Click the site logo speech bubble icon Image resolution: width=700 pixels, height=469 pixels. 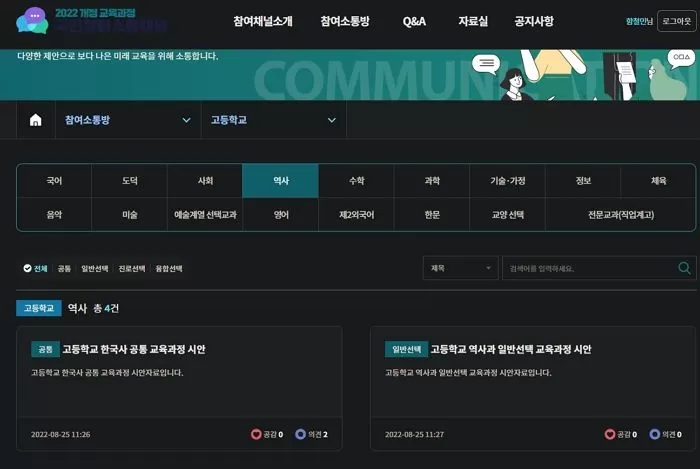click(x=32, y=21)
